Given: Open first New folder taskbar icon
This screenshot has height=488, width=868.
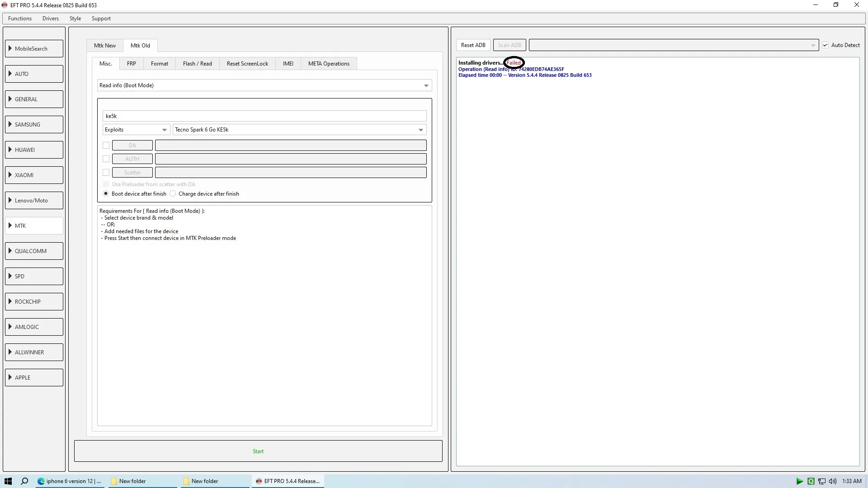Looking at the screenshot, I should pyautogui.click(x=114, y=481).
